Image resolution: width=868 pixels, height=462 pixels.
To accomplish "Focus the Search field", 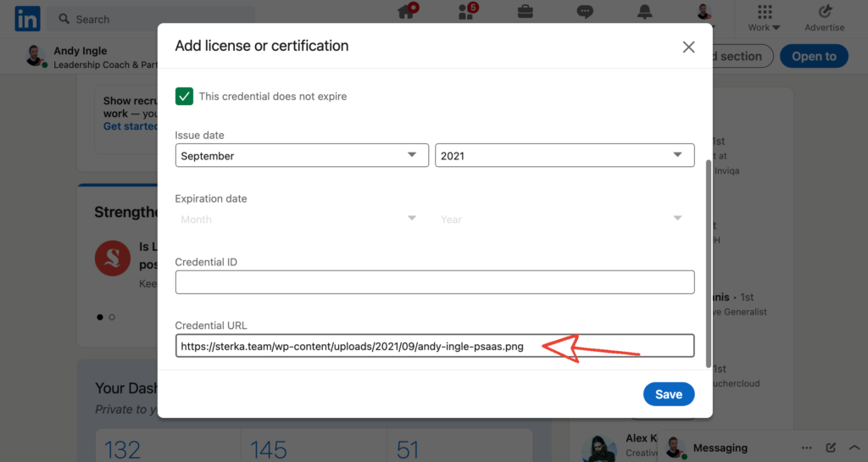I will (x=151, y=19).
